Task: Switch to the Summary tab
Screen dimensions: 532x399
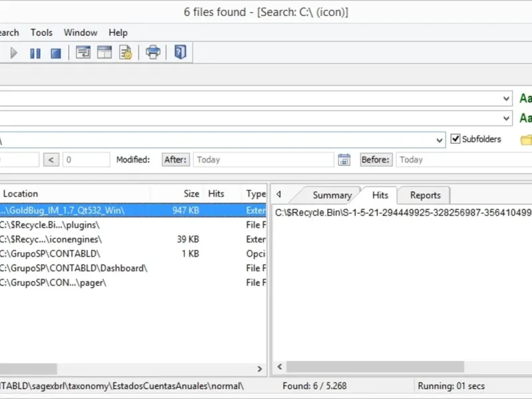Action: point(332,195)
